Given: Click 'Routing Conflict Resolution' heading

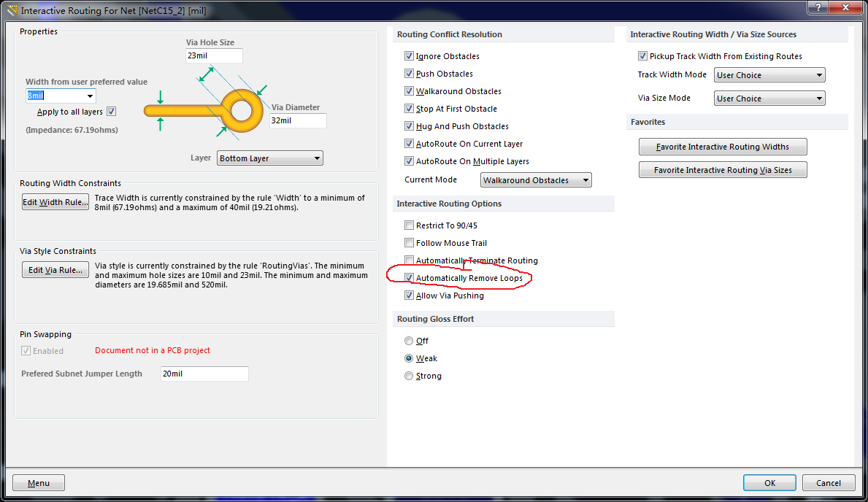Looking at the screenshot, I should click(450, 34).
